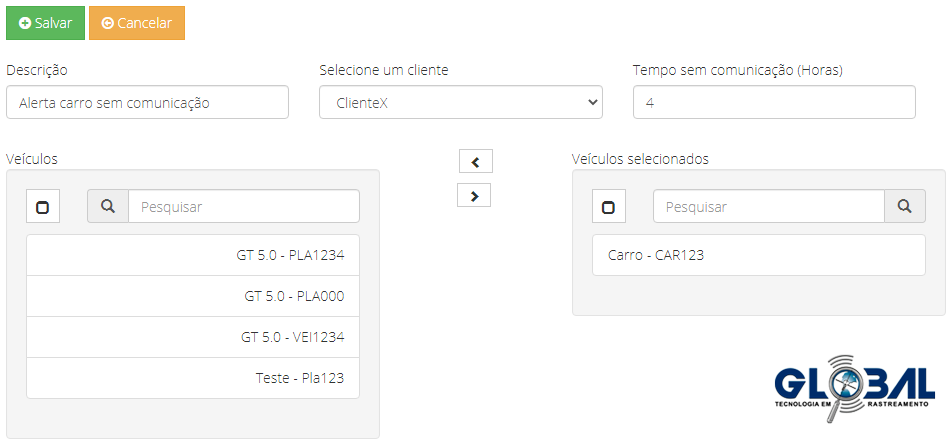Focus the Descrição text field
This screenshot has width=951, height=443.
147,102
